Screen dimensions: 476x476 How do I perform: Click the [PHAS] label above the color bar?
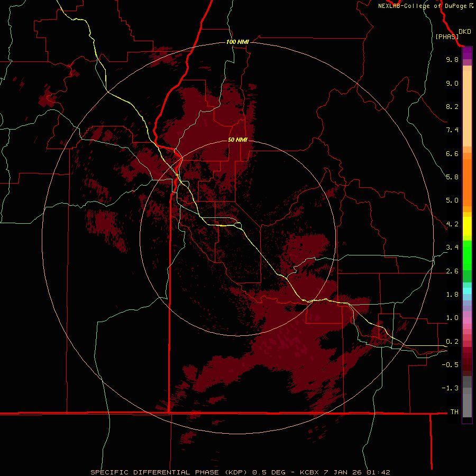447,36
